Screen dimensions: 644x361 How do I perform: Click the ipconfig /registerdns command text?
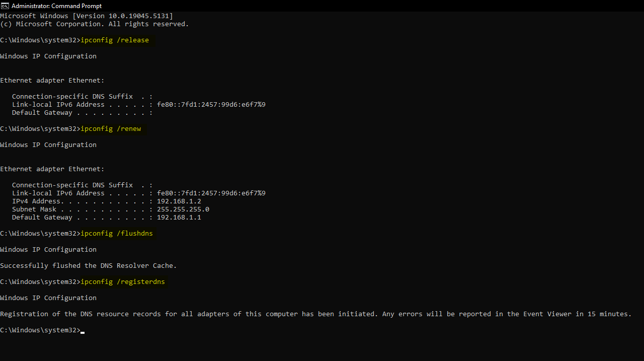coord(123,282)
